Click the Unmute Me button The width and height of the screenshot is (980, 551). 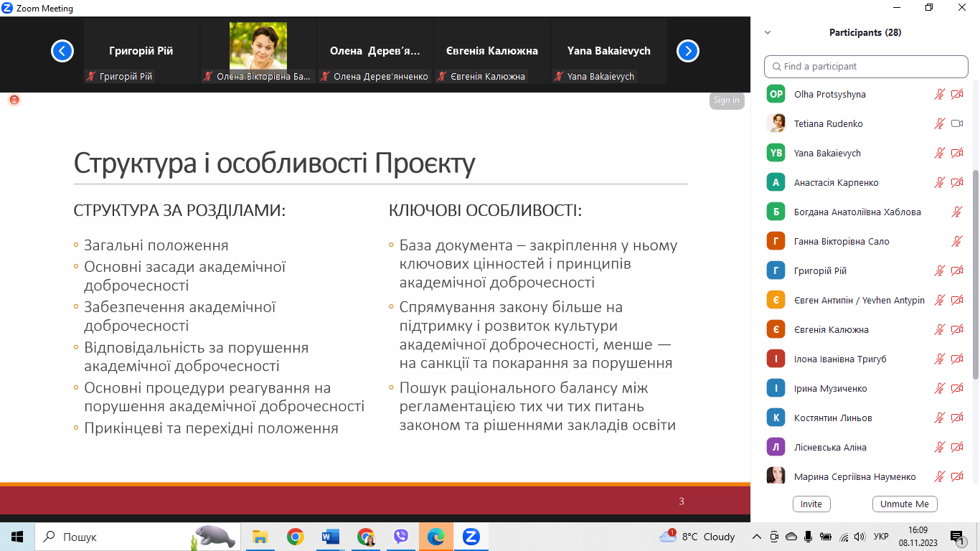pos(905,504)
